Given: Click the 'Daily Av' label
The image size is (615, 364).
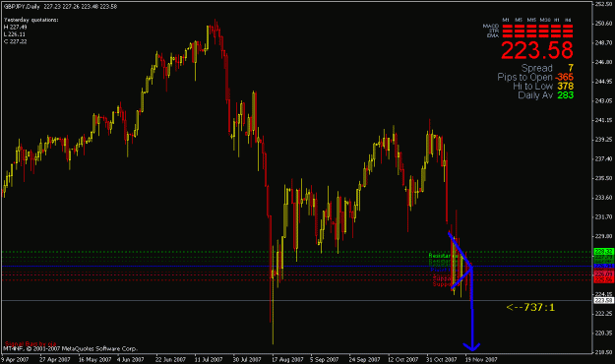Looking at the screenshot, I should click(535, 94).
